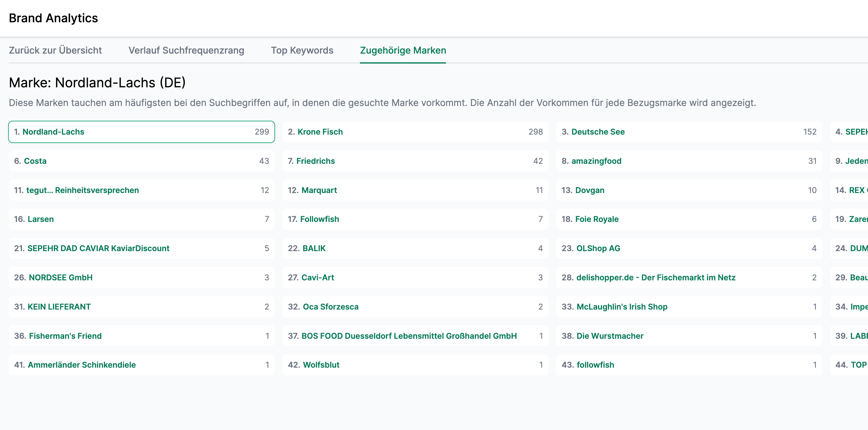Open brand 3. Deutsche See

point(689,132)
